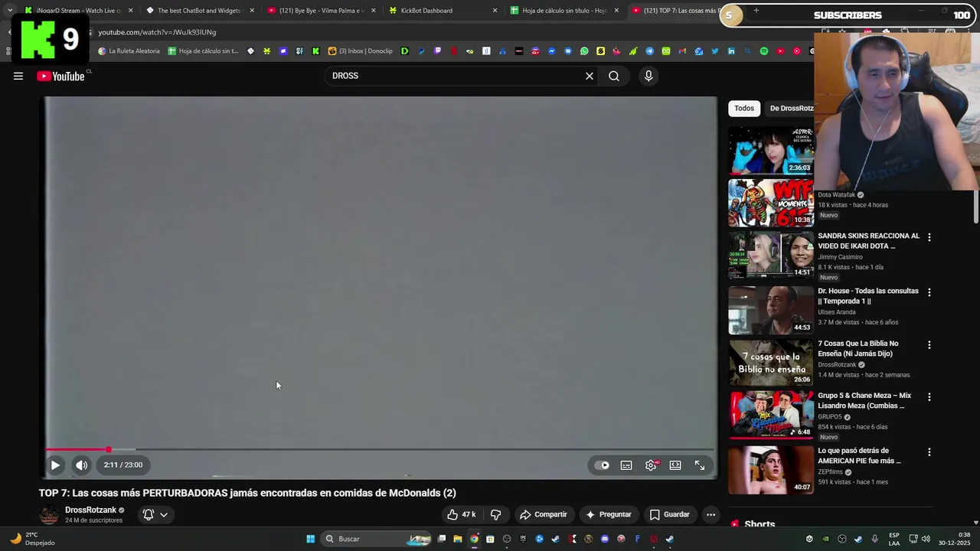Switch player to theater mode

[x=675, y=465]
